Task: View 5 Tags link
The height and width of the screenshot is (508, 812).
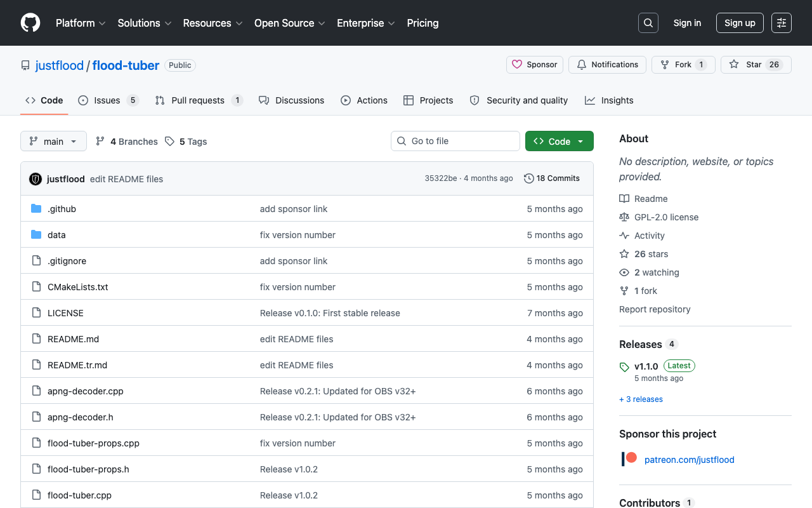Action: (x=186, y=142)
